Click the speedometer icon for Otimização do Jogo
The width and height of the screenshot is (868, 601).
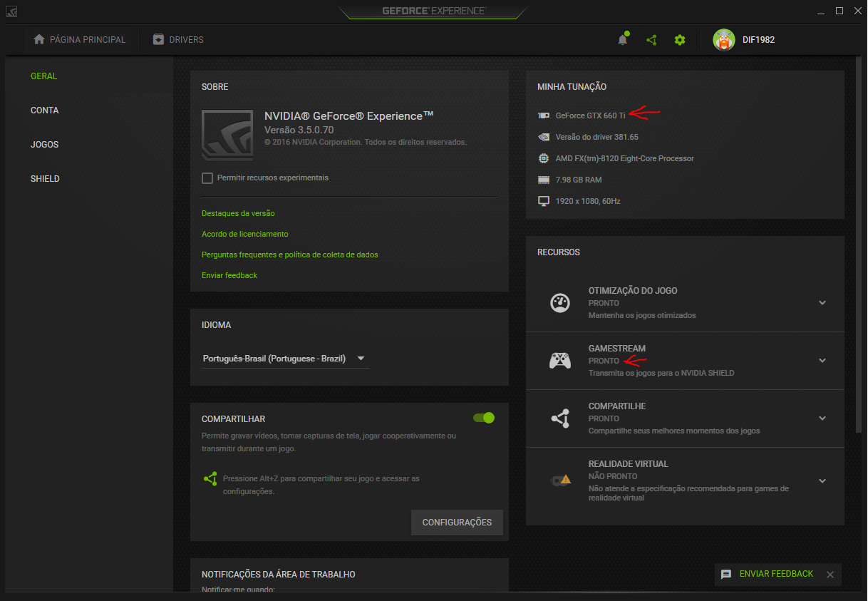[x=560, y=302]
